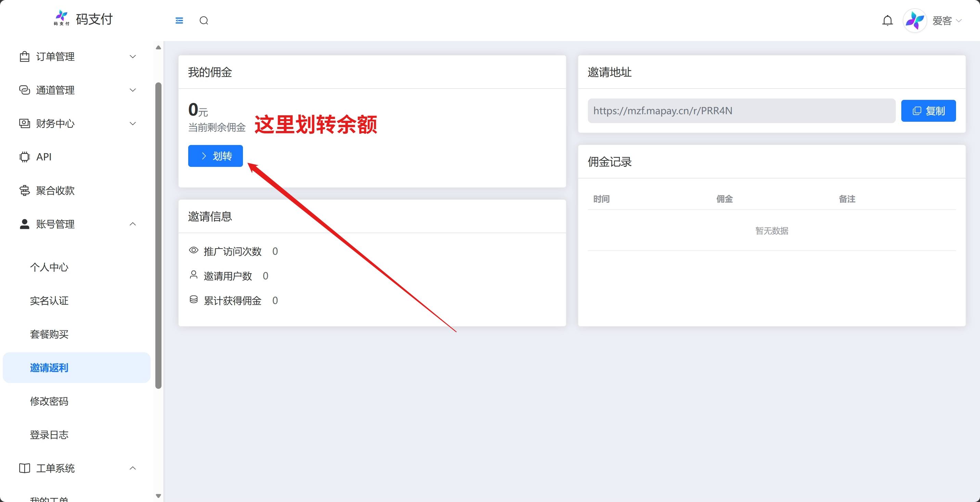Collapse the sidebar with the menu-fold icon

[179, 21]
